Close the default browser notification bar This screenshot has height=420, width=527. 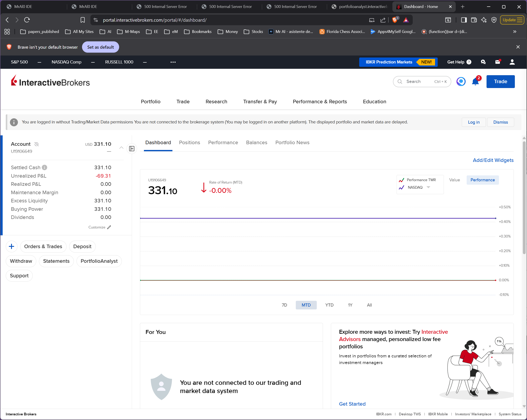tap(518, 47)
